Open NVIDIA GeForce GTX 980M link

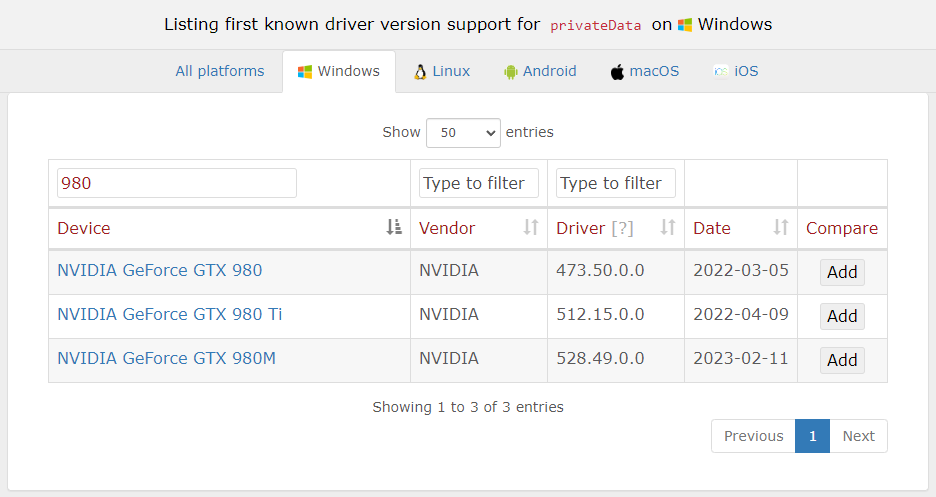(x=167, y=359)
